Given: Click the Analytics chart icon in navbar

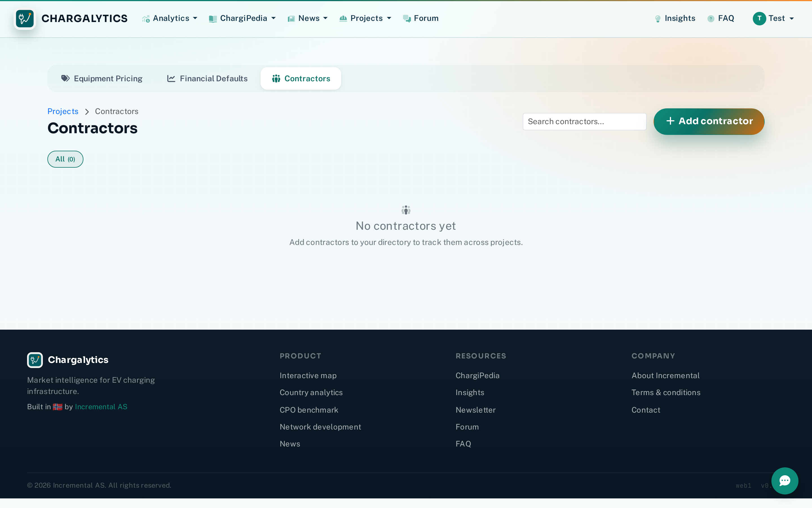Looking at the screenshot, I should pyautogui.click(x=145, y=19).
